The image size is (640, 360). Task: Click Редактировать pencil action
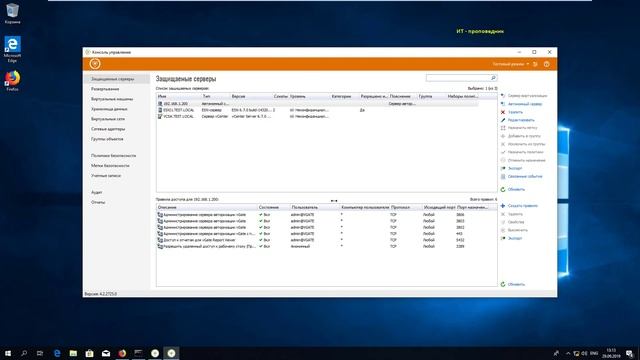coord(518,120)
